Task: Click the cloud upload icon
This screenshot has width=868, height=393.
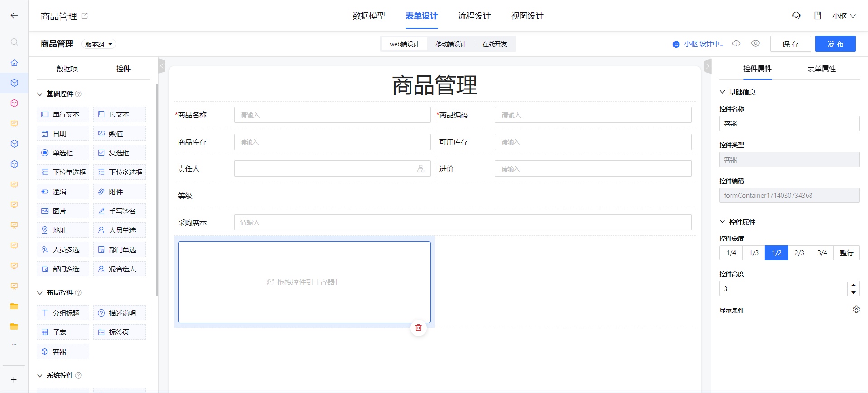Action: click(736, 43)
